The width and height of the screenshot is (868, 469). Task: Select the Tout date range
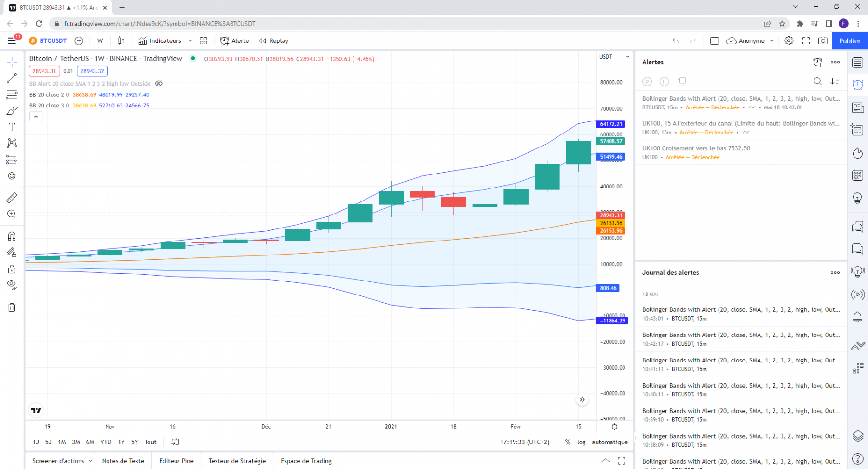pyautogui.click(x=150, y=442)
